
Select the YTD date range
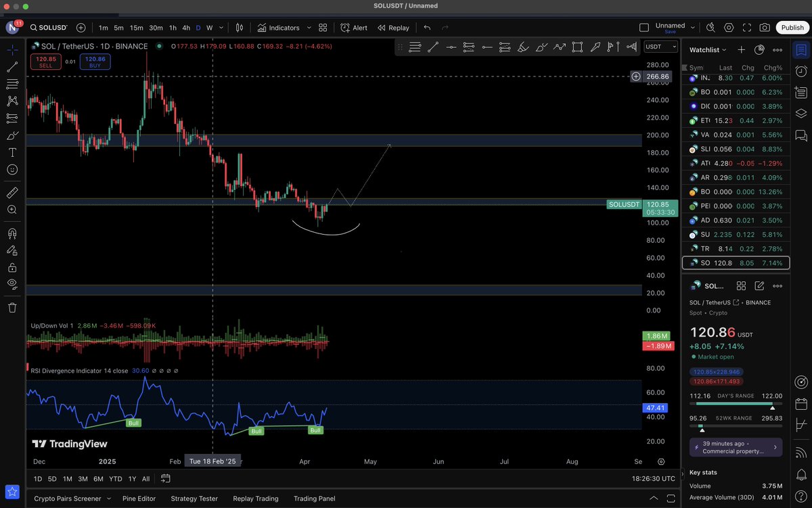coord(115,478)
